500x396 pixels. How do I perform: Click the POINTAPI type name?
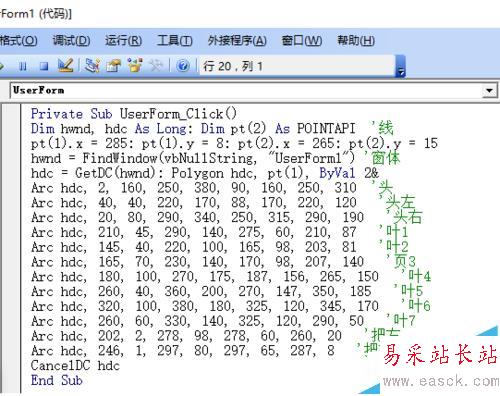coord(326,129)
